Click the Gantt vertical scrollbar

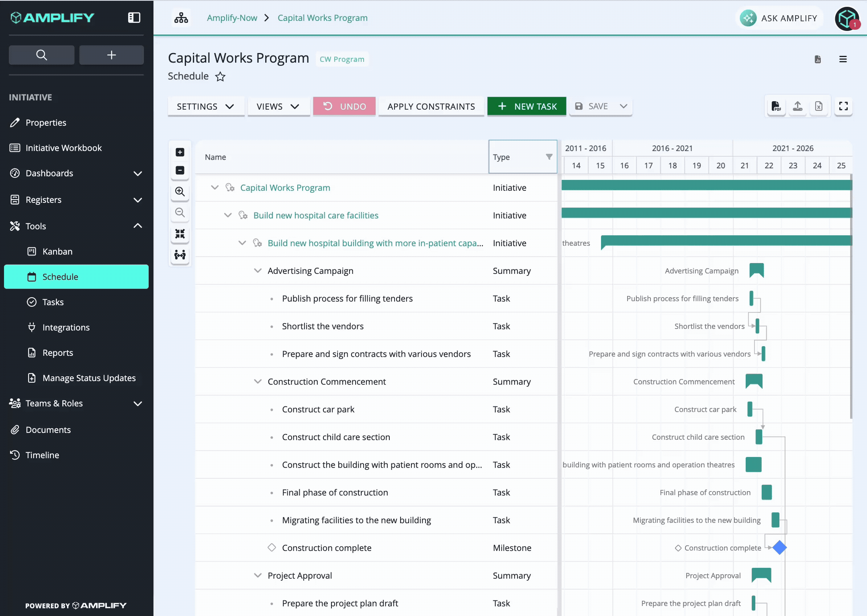coord(851,297)
